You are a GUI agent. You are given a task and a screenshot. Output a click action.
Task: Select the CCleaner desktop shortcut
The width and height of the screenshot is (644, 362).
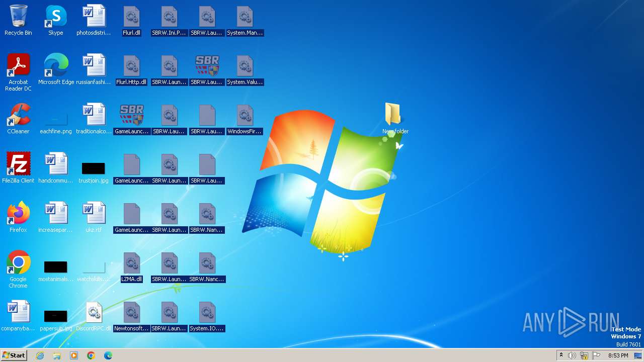point(18,119)
